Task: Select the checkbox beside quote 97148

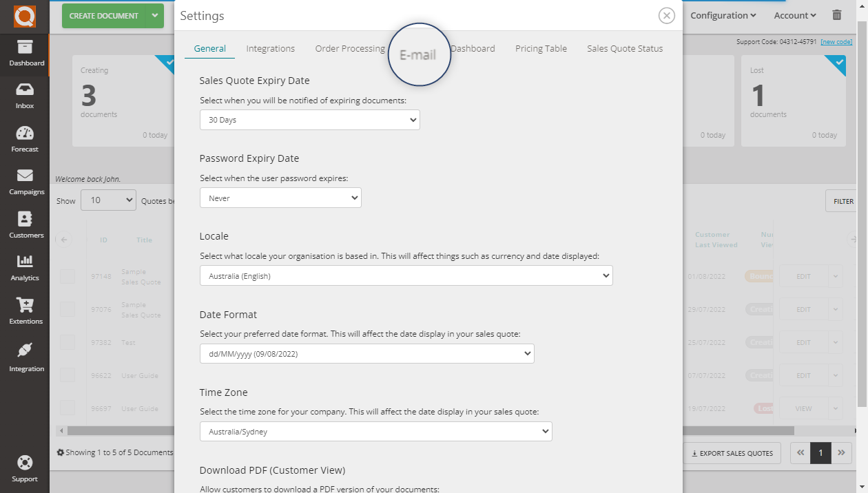Action: (66, 276)
